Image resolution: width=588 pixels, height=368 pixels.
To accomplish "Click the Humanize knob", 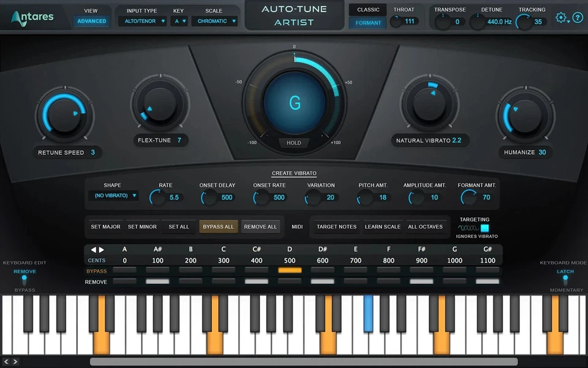I will point(525,115).
